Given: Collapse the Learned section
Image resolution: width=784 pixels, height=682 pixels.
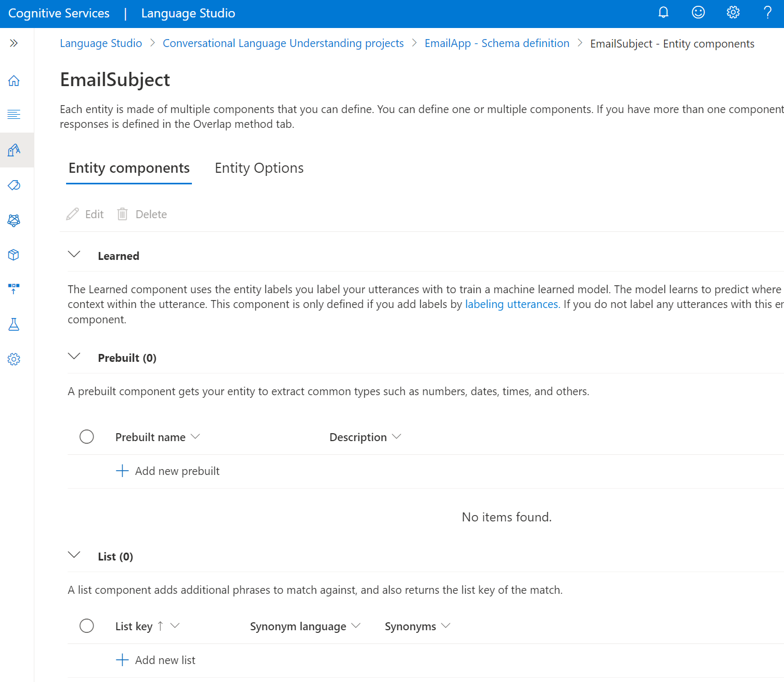Looking at the screenshot, I should pyautogui.click(x=75, y=255).
